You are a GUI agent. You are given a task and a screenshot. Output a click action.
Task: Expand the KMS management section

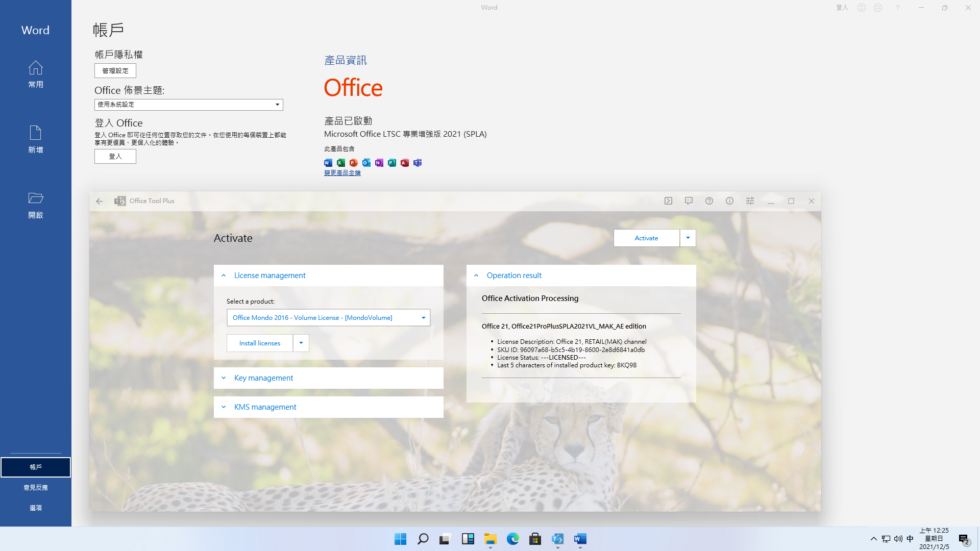(329, 407)
